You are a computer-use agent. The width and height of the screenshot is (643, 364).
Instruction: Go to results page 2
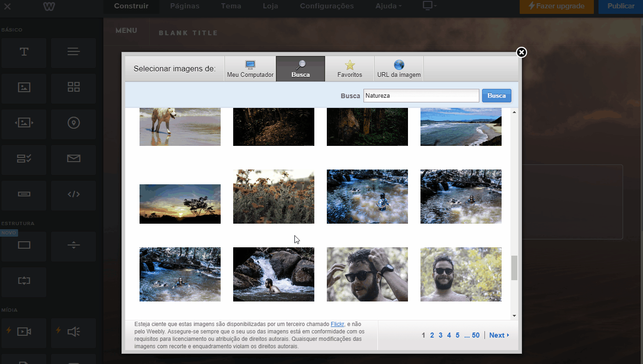coord(432,335)
